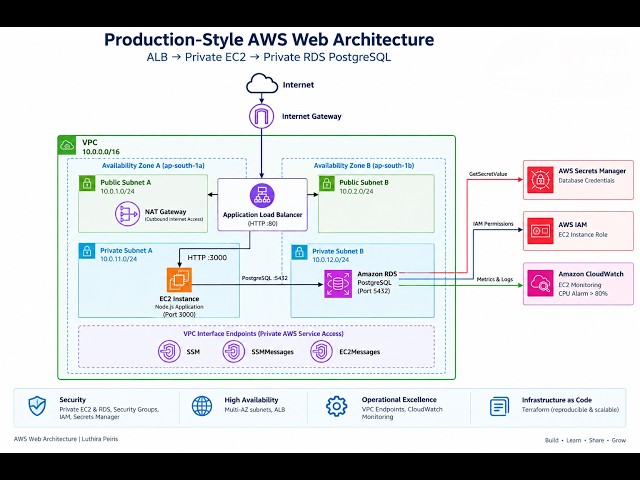The width and height of the screenshot is (640, 480).
Task: Click VPC Interface Endpoints heading
Action: click(263, 333)
